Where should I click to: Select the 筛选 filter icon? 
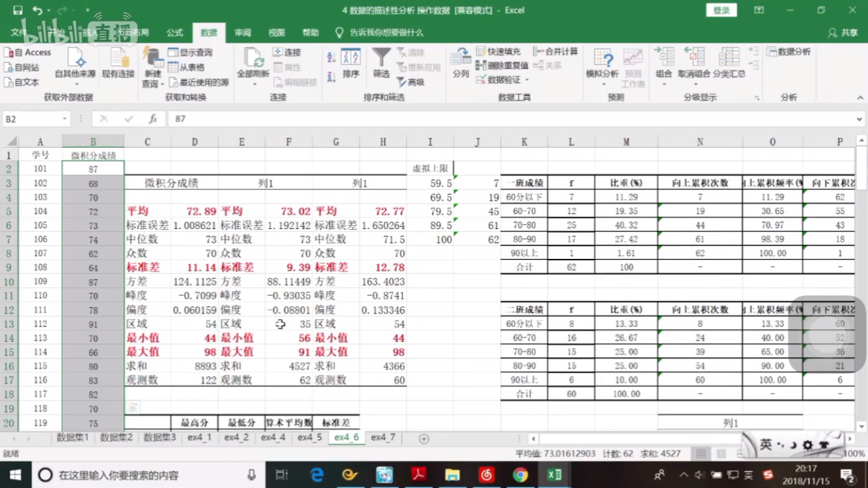tap(382, 64)
